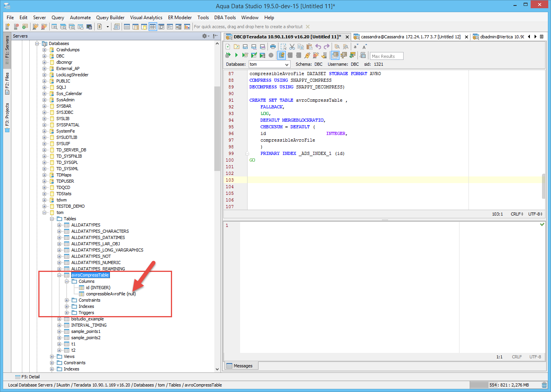Toggle code fold marker at line 99
The height and width of the screenshot is (392, 551).
point(247,153)
